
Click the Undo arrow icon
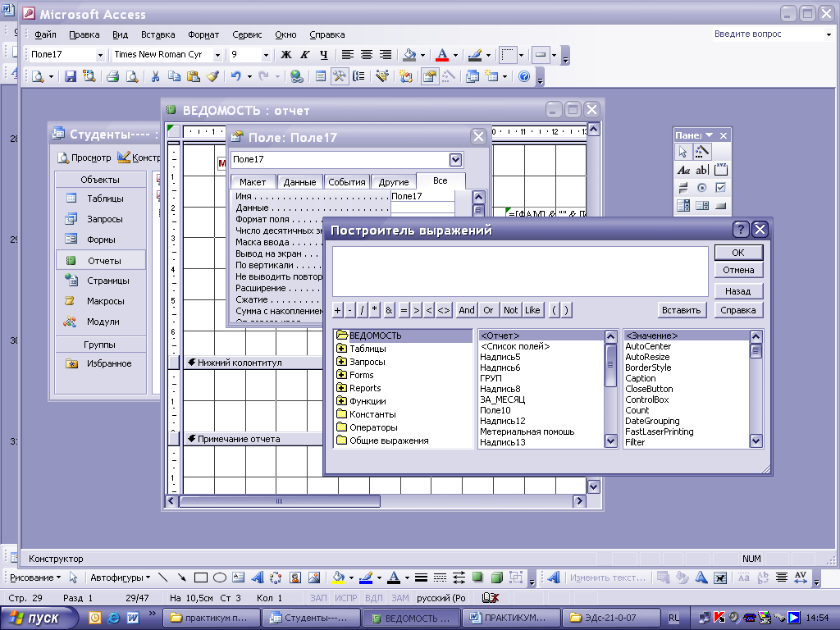click(235, 76)
